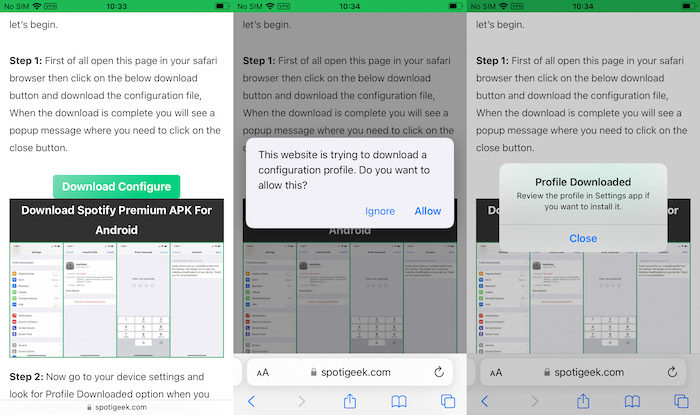Image resolution: width=700 pixels, height=415 pixels.
Task: Tap the collapsed spotigeek.com bar in left screen
Action: [x=117, y=407]
